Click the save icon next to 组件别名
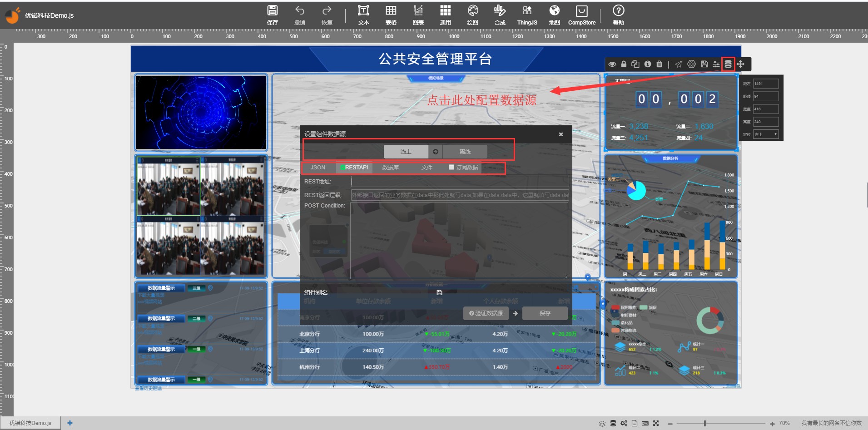 click(x=439, y=293)
